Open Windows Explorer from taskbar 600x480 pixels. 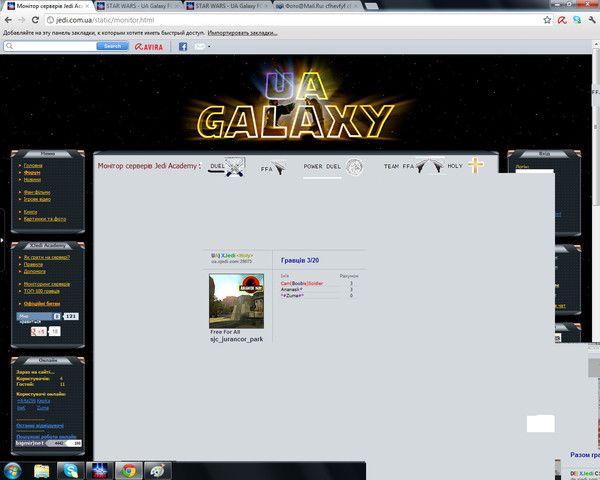[42, 471]
